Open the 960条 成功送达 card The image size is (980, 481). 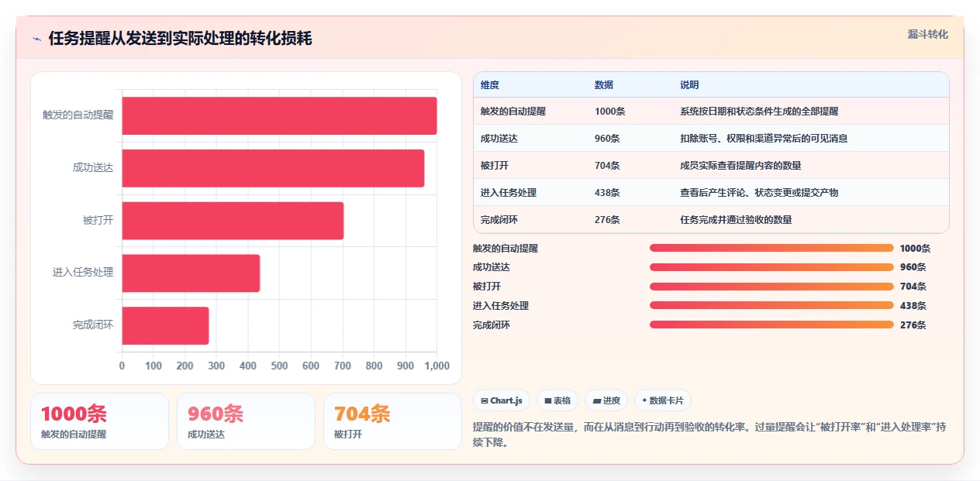point(246,421)
